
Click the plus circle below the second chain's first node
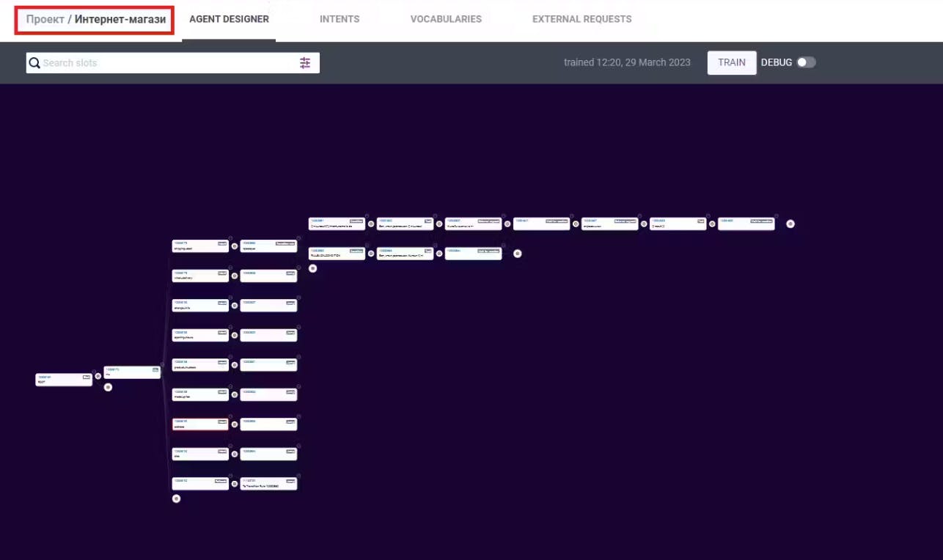(312, 268)
